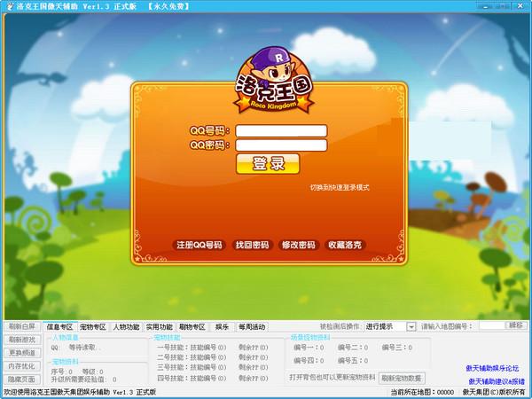Click 当前所在地图：00000 status text

422,392
